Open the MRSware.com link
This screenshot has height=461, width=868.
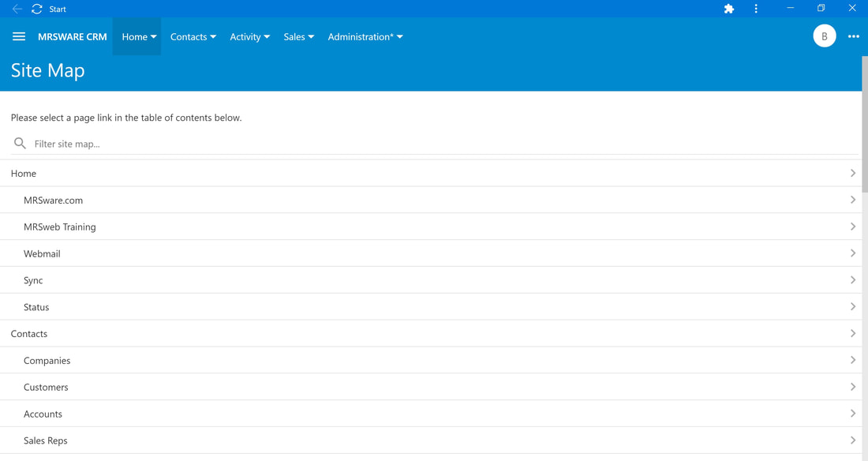(431, 200)
